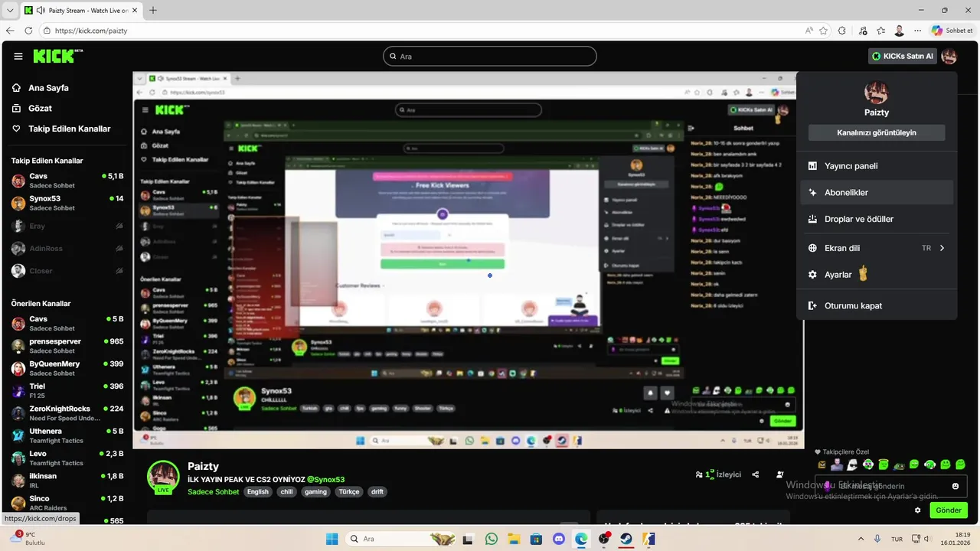Reload the kick.com/paizty page
The image size is (980, 551).
tap(28, 31)
